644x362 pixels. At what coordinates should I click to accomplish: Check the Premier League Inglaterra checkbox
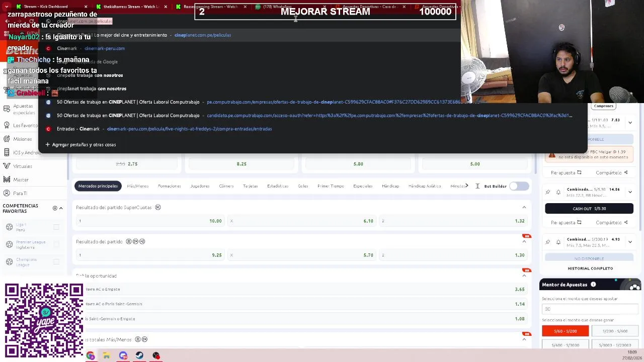tap(56, 244)
